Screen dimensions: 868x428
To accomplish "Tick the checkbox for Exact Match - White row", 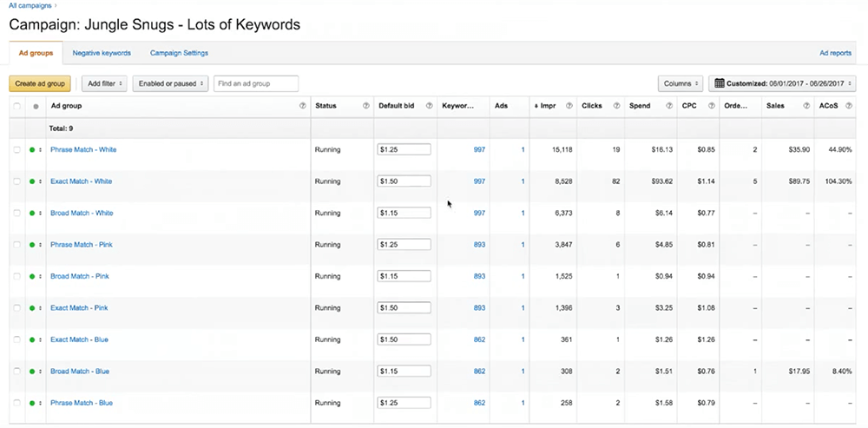I will (x=16, y=181).
